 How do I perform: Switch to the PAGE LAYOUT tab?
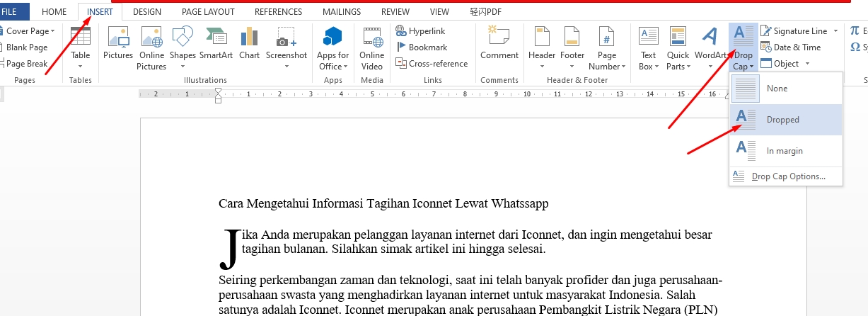tap(208, 11)
